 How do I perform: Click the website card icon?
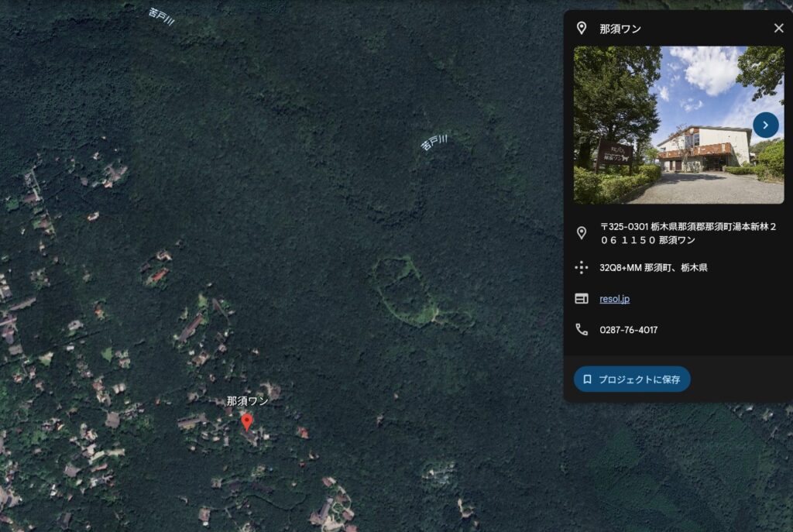582,299
